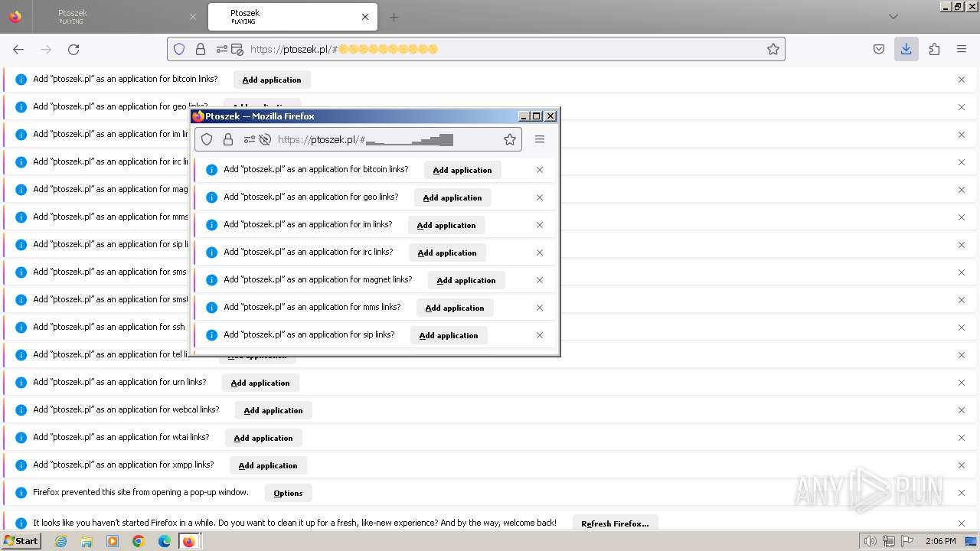Reload the page in main window

click(73, 49)
